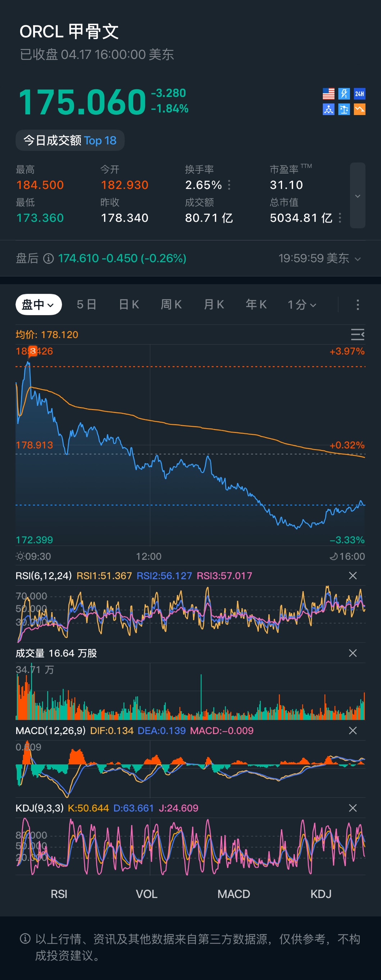Open the three-dot more menu beside 换手率
Viewport: 381px width, 980px height.
pyautogui.click(x=229, y=185)
